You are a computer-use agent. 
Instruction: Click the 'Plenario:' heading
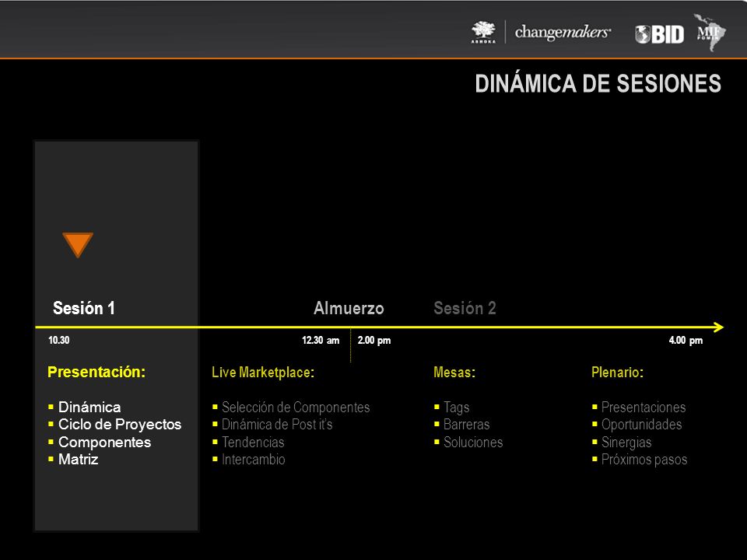click(x=617, y=373)
